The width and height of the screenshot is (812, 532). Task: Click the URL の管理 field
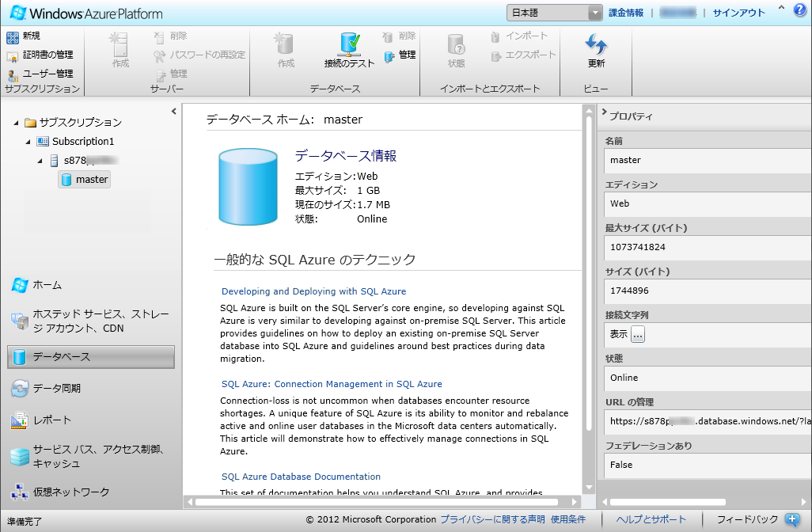pos(708,422)
